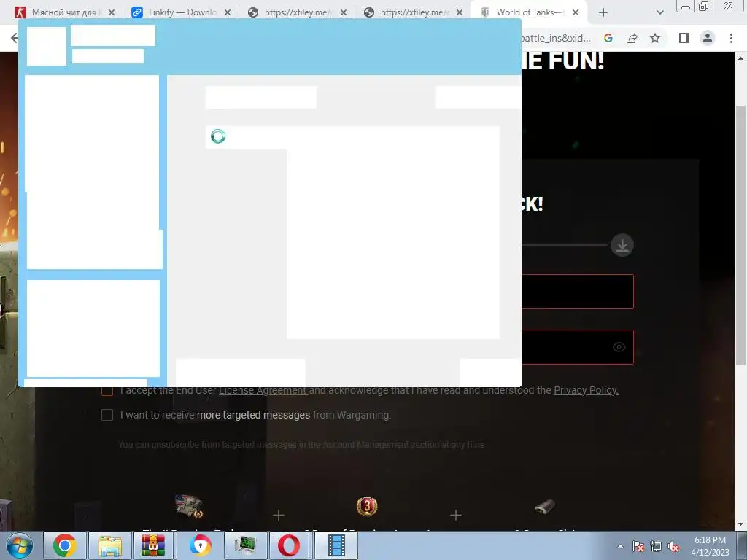Click the garage slot reward icon

tap(544, 507)
